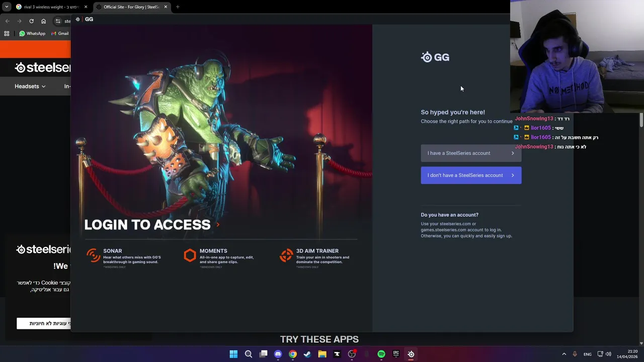Open Spotify from the taskbar

click(381, 354)
